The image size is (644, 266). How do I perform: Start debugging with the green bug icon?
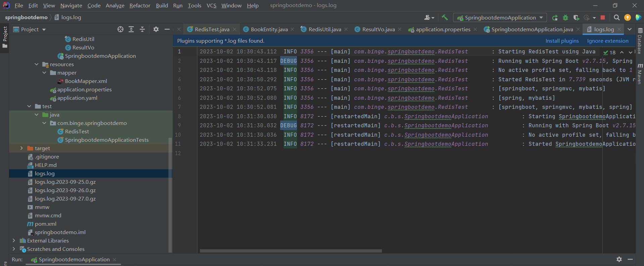[565, 17]
